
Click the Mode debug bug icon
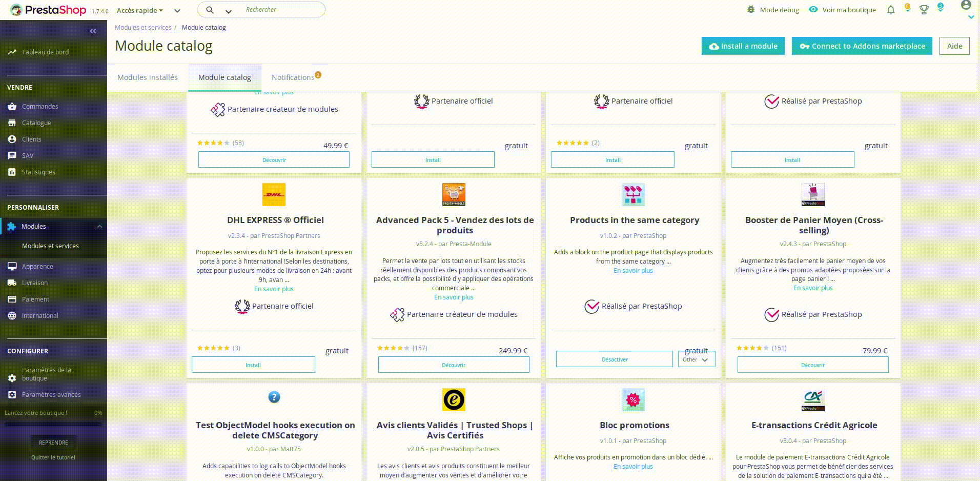(x=749, y=9)
